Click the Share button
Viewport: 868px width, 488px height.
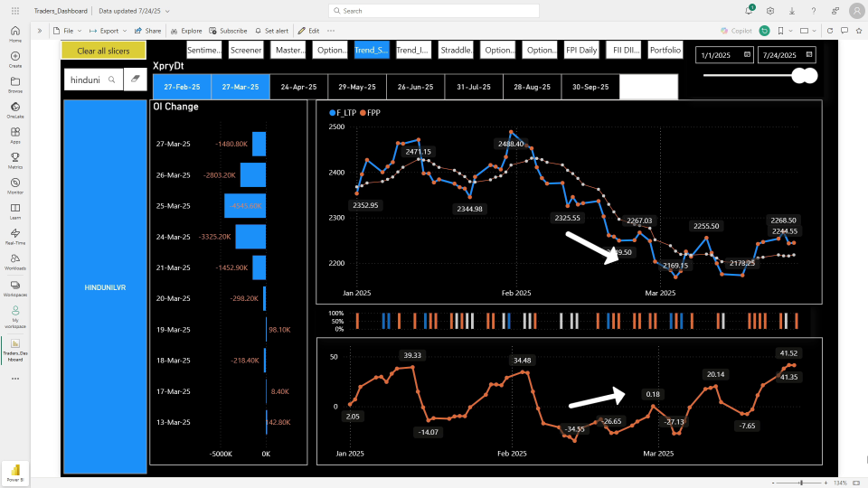tap(147, 31)
